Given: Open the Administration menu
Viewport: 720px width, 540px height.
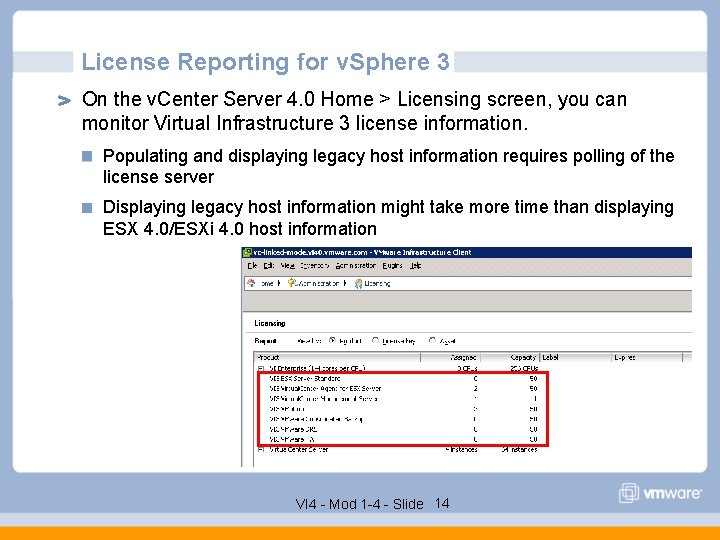Looking at the screenshot, I should pos(355,265).
